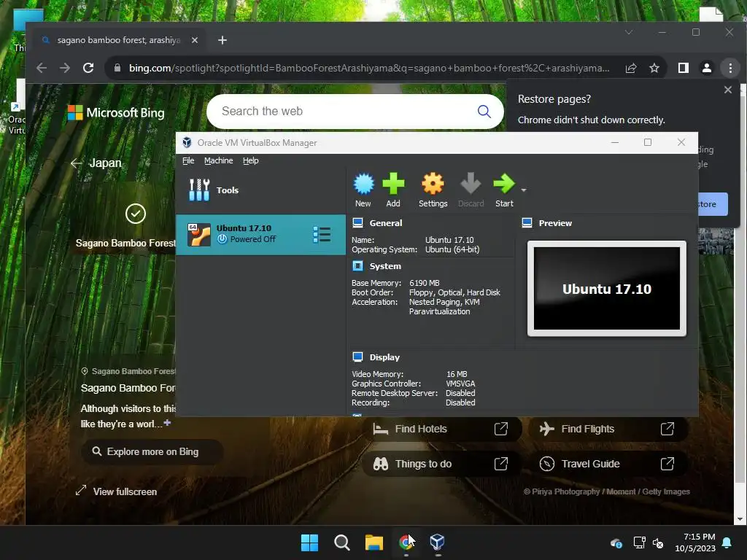The width and height of the screenshot is (747, 560).
Task: Click the Preview section icon
Action: tap(527, 223)
